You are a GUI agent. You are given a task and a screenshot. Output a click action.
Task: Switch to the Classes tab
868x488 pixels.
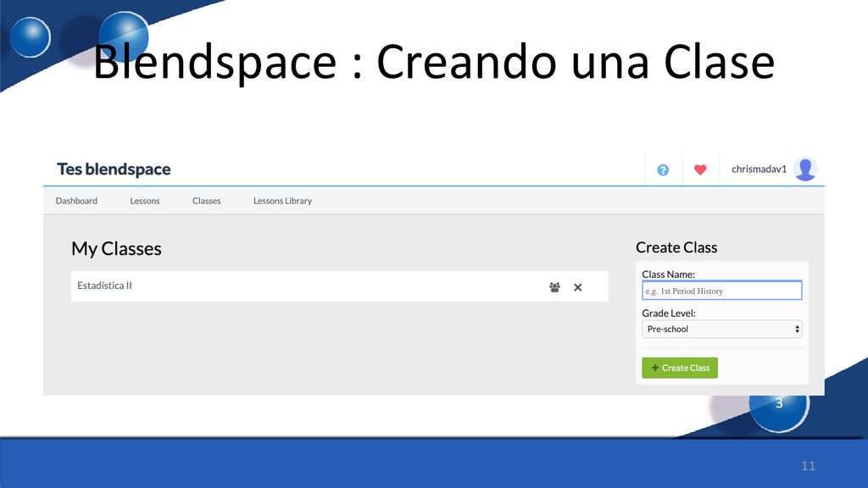coord(207,201)
